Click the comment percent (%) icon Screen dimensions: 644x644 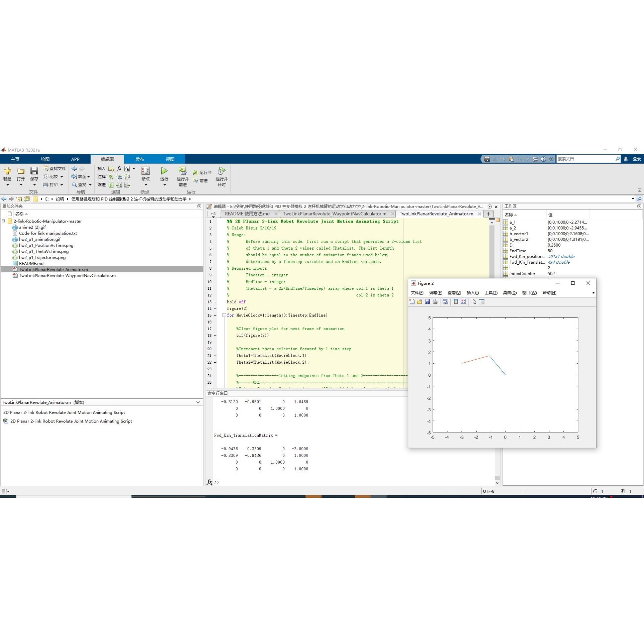tap(111, 177)
